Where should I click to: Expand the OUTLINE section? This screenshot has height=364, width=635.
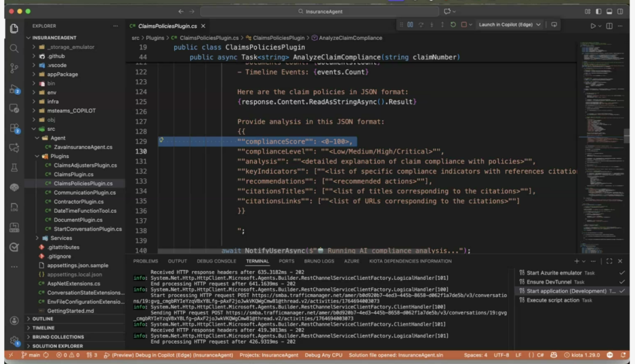click(43, 319)
